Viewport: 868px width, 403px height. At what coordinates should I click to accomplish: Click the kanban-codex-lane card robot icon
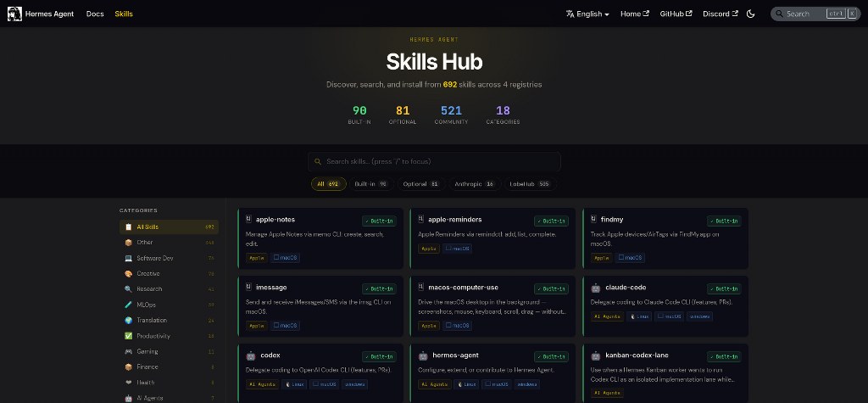[596, 355]
